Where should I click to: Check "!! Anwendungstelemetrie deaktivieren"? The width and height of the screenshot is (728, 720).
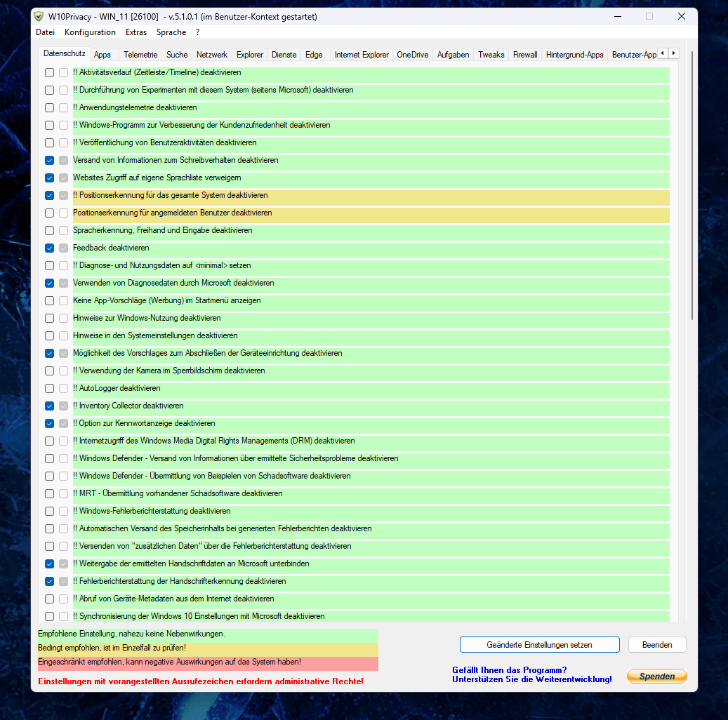pos(49,107)
